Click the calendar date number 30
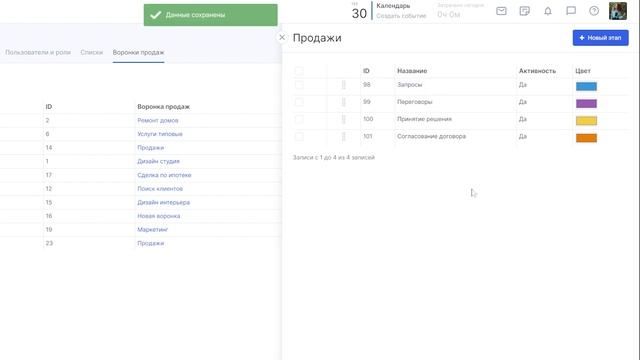This screenshot has width=640, height=360. (x=359, y=13)
